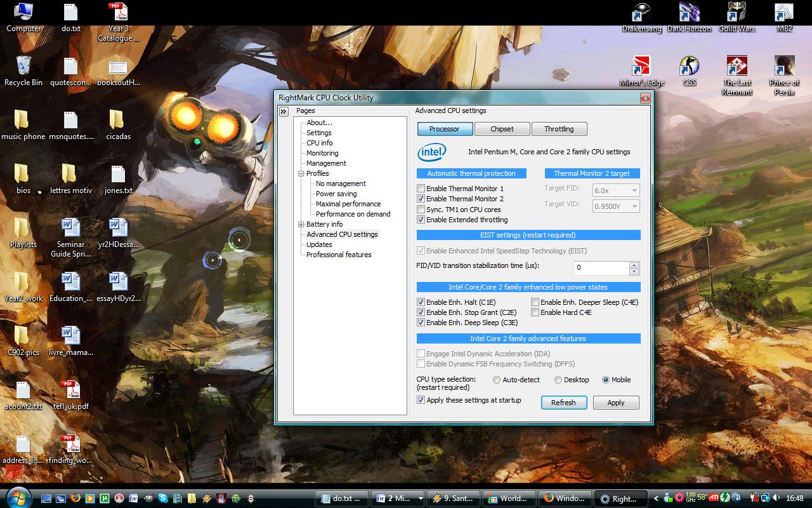Screen dimensions: 812x508
Task: Show hidden tray icons arrow
Action: tap(656, 498)
